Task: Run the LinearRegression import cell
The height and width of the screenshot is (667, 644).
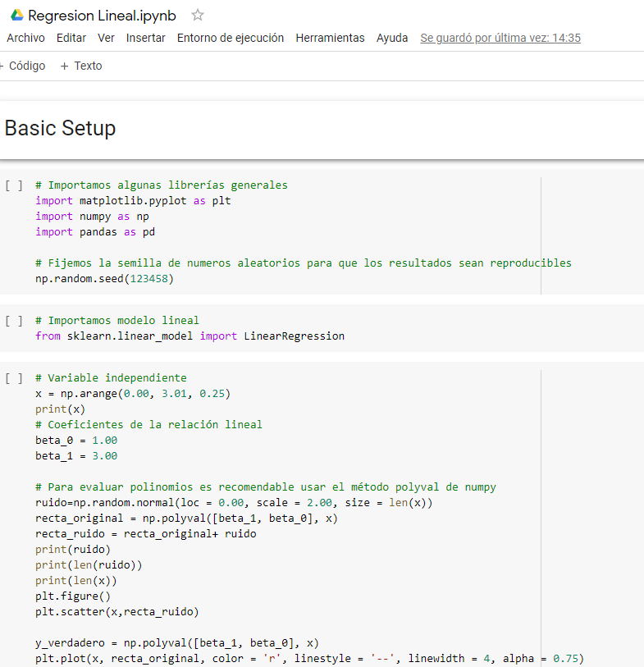Action: (14, 321)
